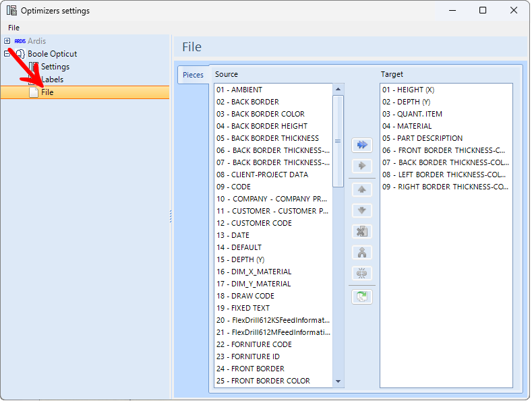
Task: Select '23 - FORNITURE ID' source row
Action: pos(274,357)
